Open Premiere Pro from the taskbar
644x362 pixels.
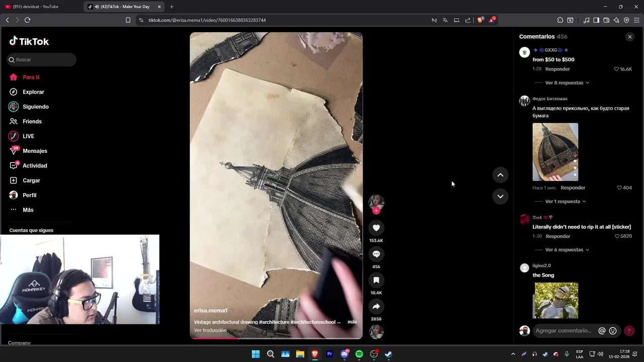pyautogui.click(x=330, y=354)
